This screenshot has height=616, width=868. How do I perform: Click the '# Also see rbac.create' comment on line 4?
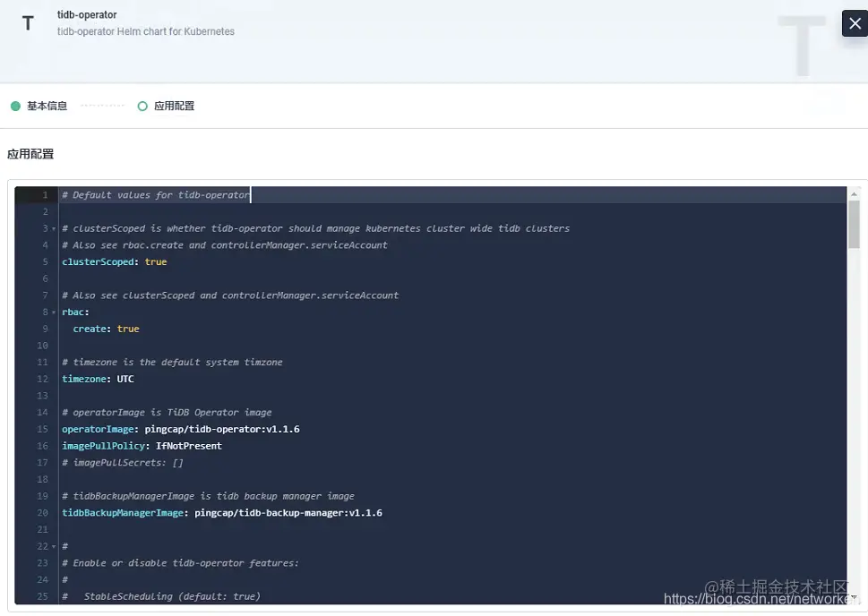click(x=225, y=245)
